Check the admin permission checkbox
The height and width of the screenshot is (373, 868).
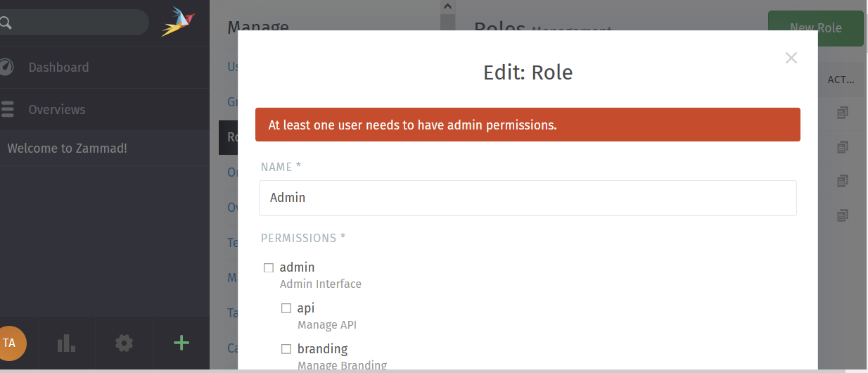pyautogui.click(x=269, y=268)
